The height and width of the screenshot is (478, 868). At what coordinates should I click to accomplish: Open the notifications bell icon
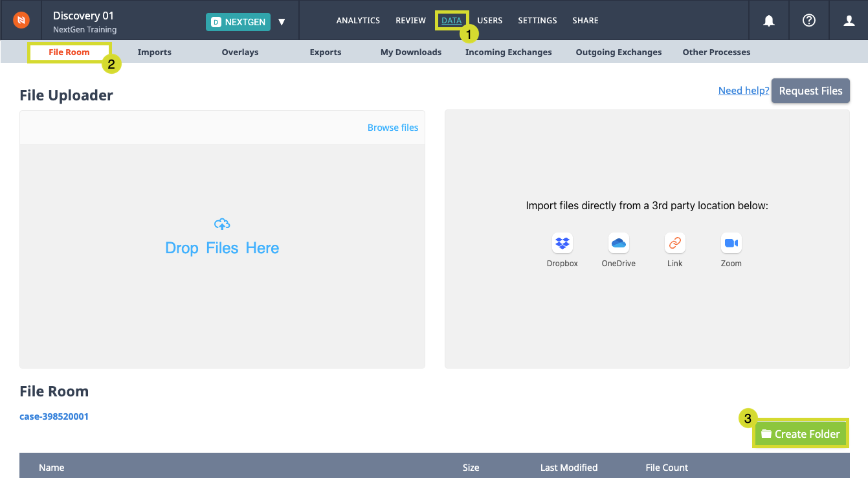769,21
